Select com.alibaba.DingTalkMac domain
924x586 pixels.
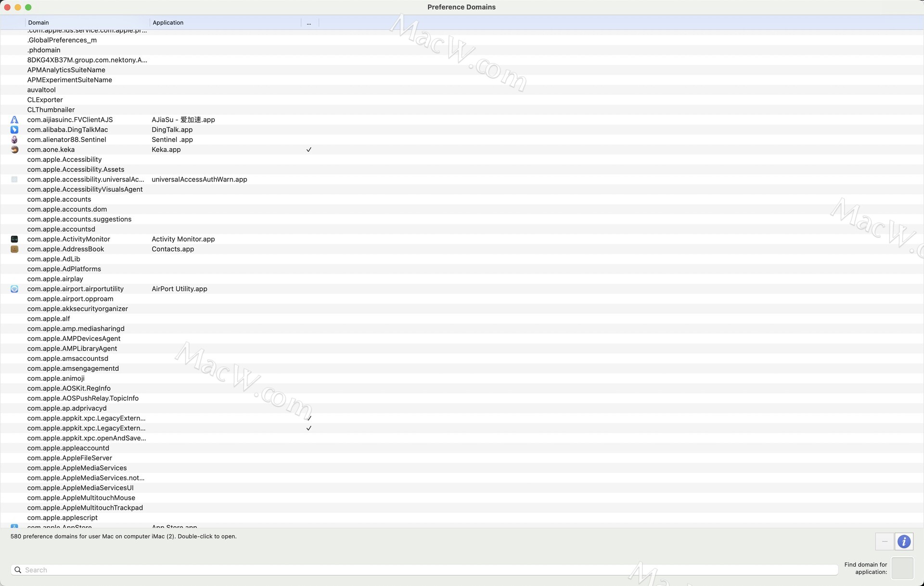(67, 130)
